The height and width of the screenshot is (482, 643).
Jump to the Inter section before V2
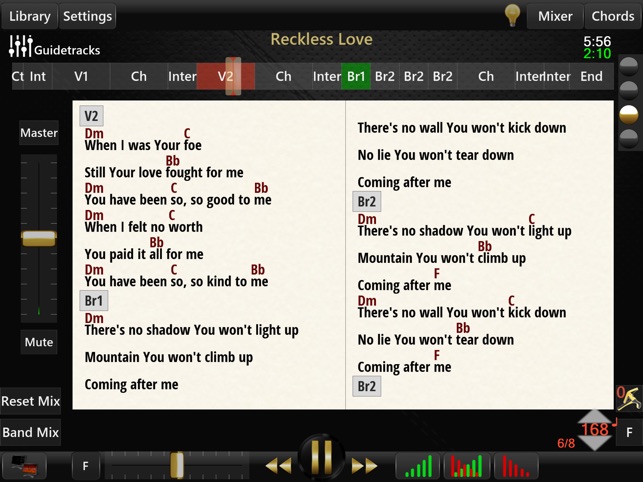182,76
